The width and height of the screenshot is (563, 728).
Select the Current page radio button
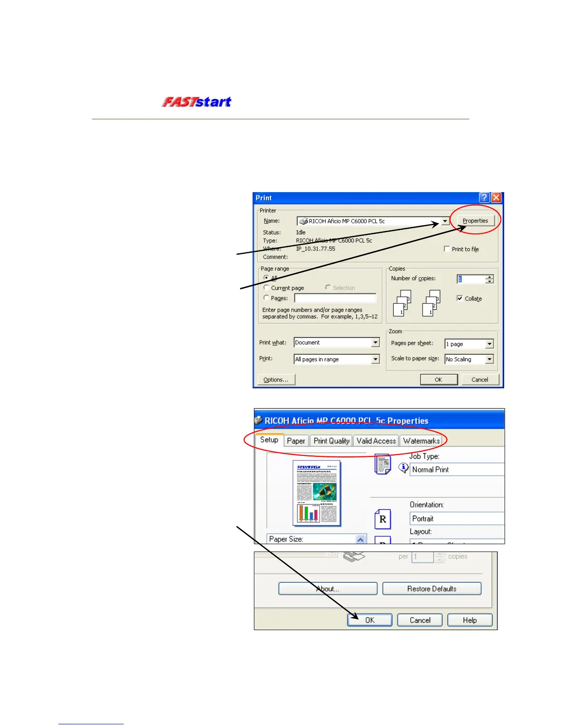[x=266, y=288]
